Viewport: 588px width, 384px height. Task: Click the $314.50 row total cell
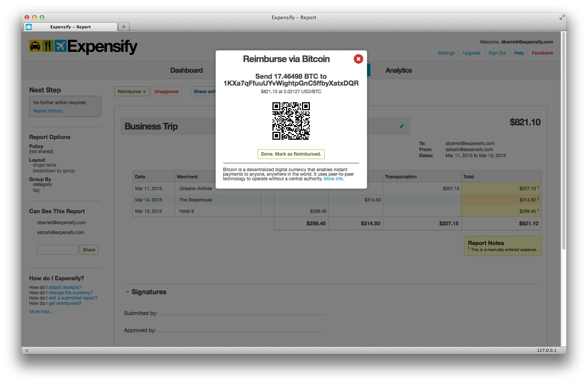point(501,200)
